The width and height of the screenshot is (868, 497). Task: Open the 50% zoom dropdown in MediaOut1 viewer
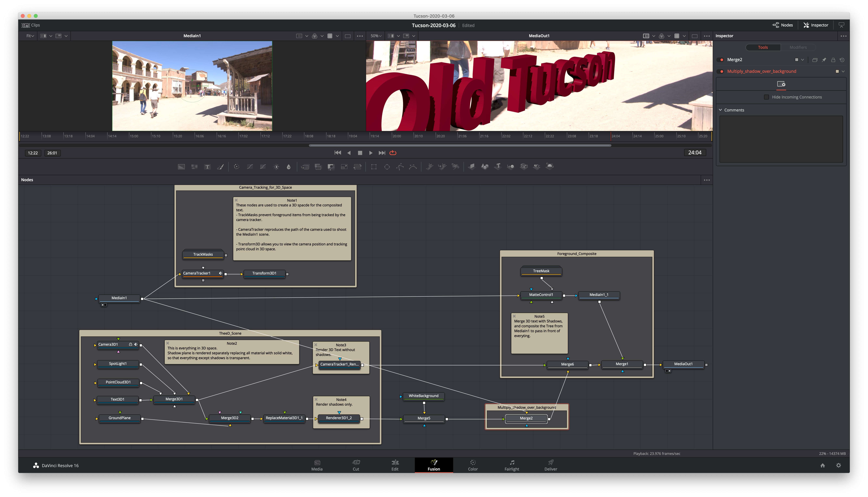tap(376, 36)
